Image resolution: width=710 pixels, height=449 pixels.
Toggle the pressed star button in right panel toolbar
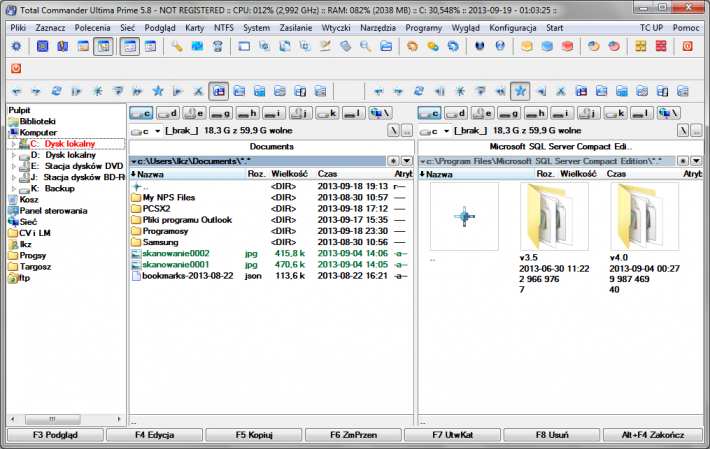coord(520,91)
